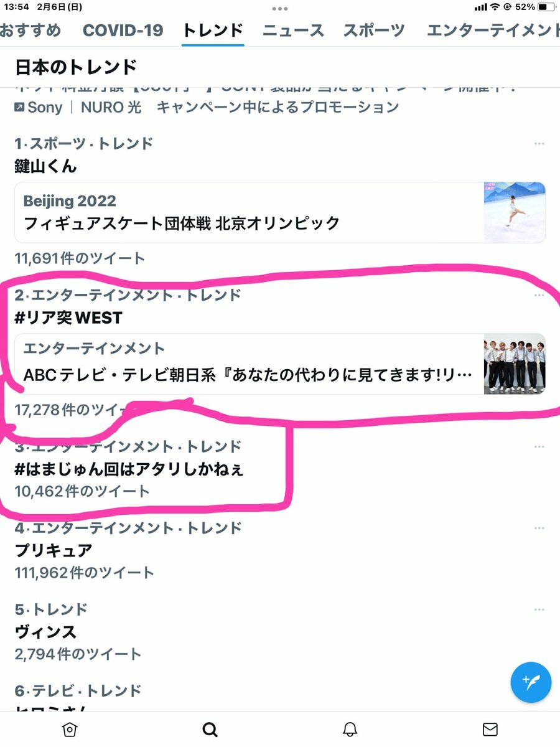Open more options for 鍵山くん trend
The height and width of the screenshot is (747, 560).
(x=539, y=144)
